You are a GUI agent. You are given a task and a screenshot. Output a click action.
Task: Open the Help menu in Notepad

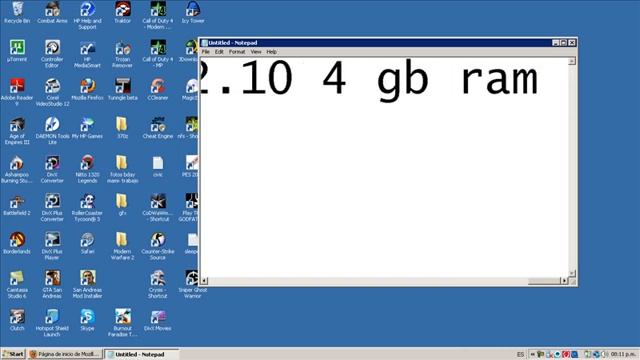271,52
